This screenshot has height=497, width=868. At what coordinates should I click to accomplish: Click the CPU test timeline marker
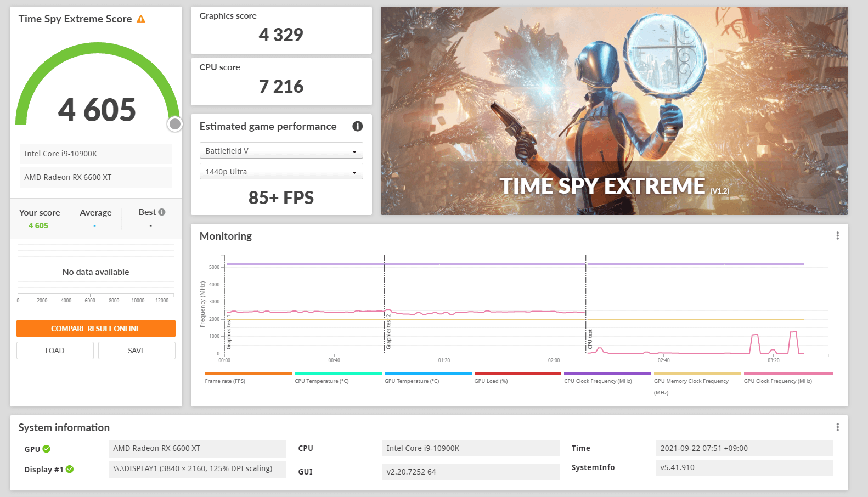coord(590,339)
